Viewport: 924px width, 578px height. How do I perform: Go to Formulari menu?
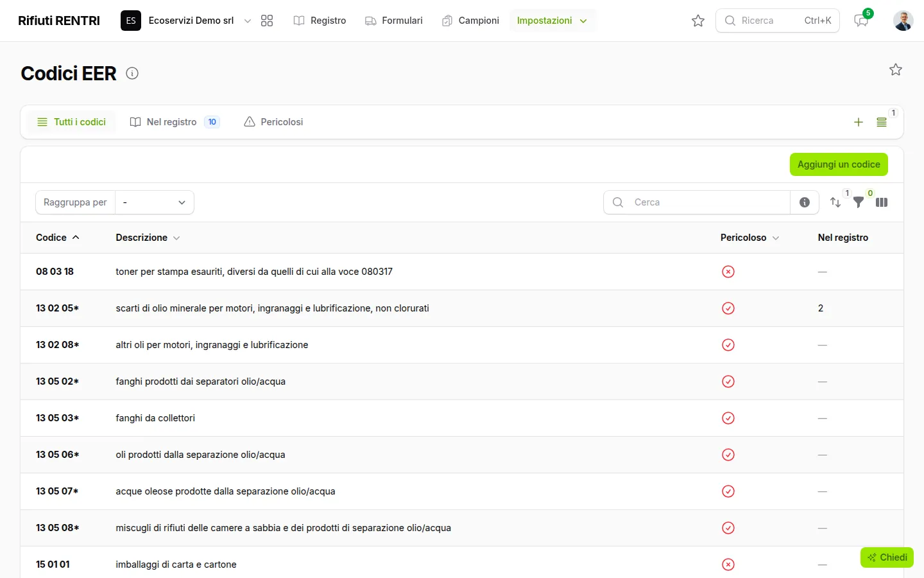pyautogui.click(x=394, y=21)
